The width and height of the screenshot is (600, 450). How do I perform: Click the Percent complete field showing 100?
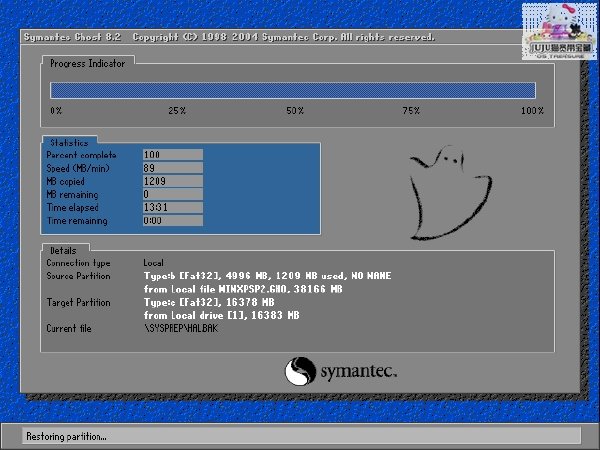click(173, 155)
